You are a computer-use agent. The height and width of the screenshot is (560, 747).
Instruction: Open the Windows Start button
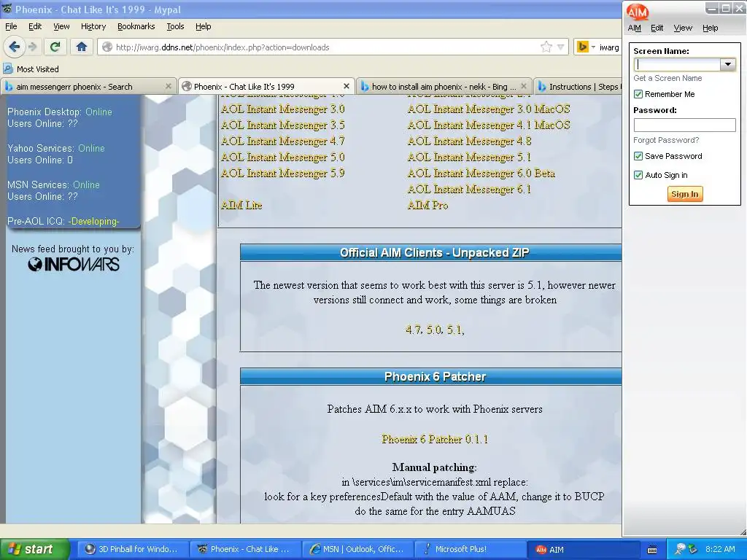[x=34, y=549]
